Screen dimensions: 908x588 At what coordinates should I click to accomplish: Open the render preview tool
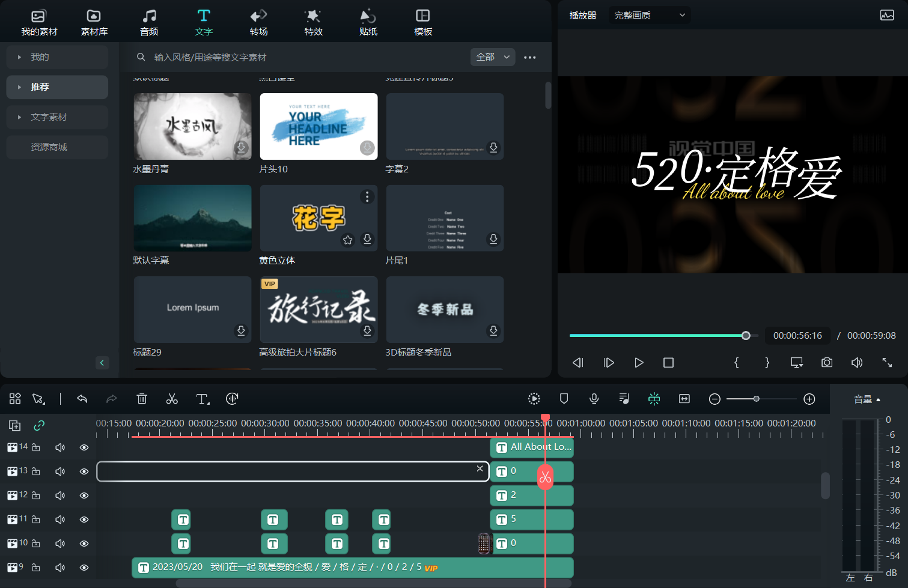coord(534,398)
